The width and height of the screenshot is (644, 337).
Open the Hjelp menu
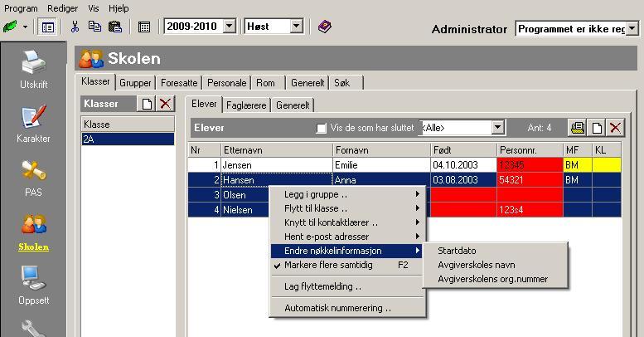(x=119, y=8)
